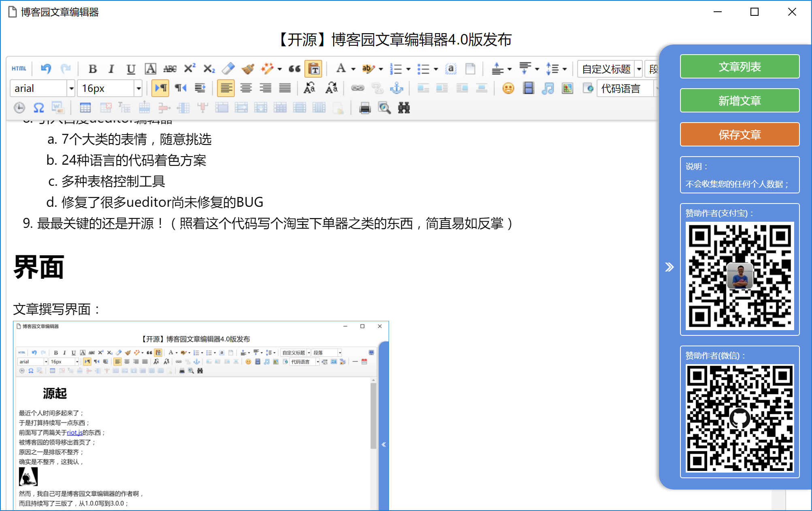Apply superscript formatting
Viewport: 812px width, 511px height.
point(189,69)
